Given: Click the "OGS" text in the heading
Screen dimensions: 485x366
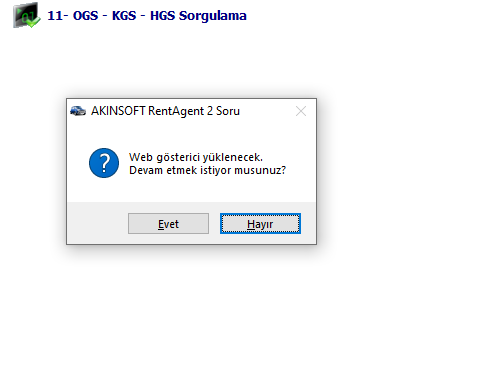Looking at the screenshot, I should [x=86, y=16].
